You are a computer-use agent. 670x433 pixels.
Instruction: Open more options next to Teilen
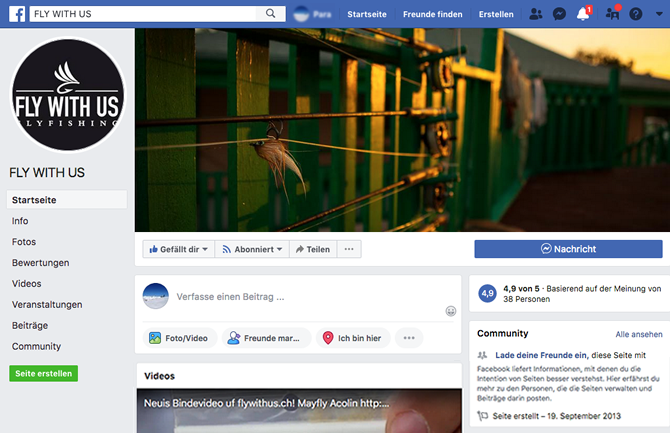click(349, 249)
